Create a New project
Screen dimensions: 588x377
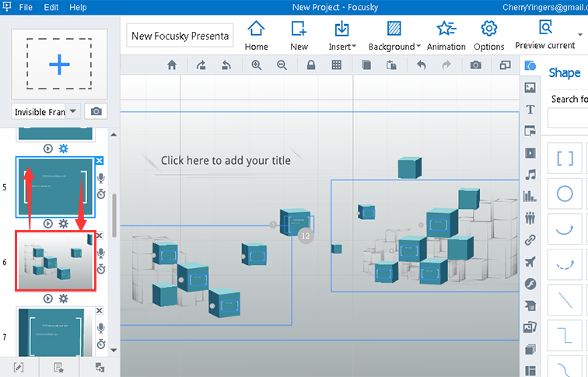299,36
